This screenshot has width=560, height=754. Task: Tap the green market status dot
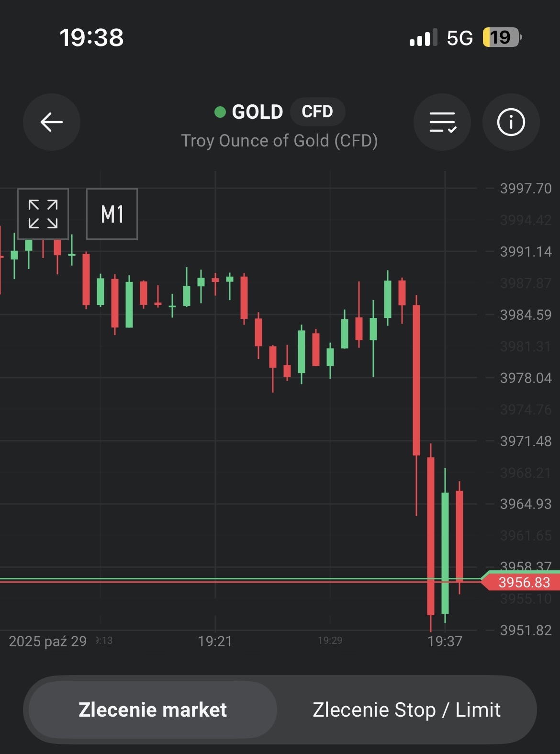[220, 112]
